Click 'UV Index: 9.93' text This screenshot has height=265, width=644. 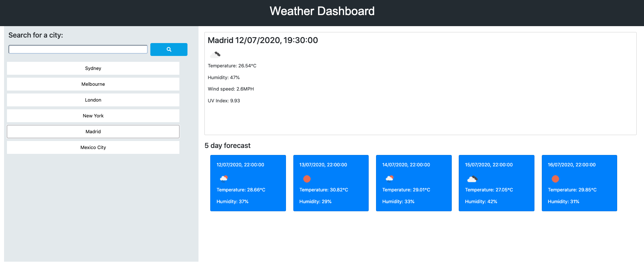point(224,101)
